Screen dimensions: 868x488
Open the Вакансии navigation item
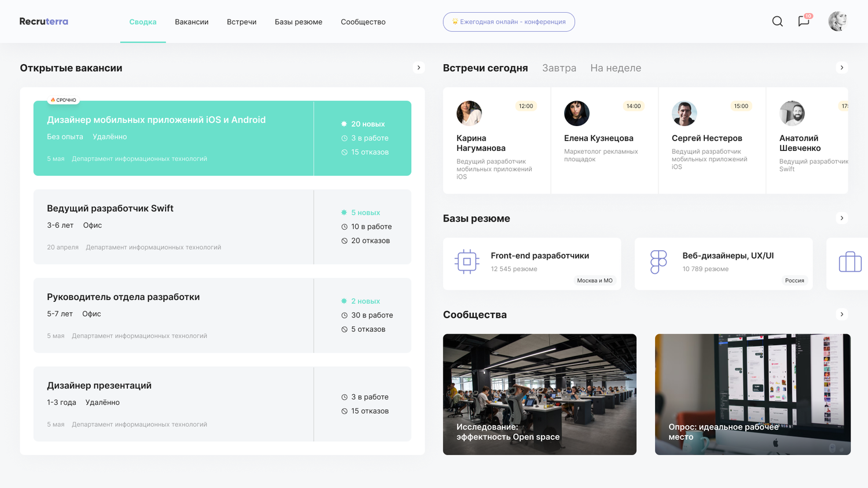192,22
